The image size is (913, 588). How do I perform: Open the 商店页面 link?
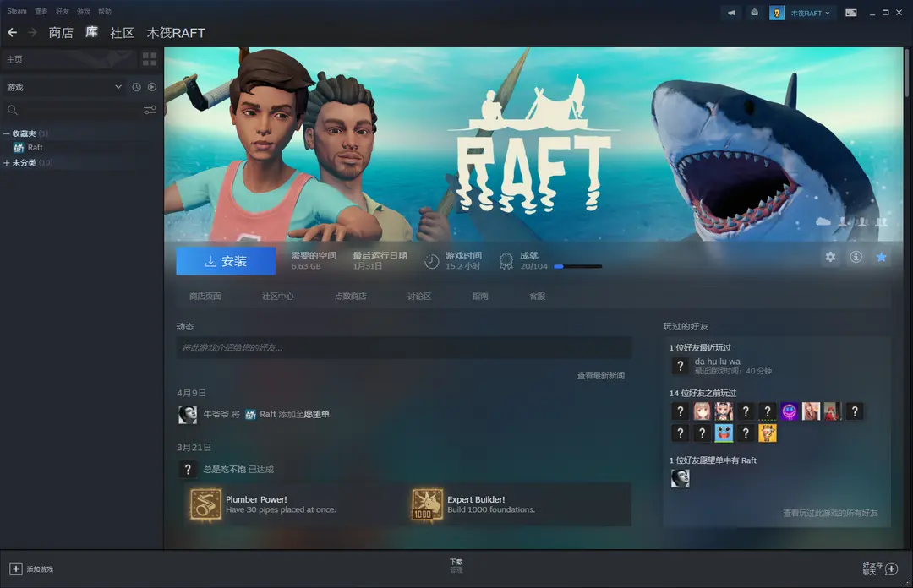[205, 297]
